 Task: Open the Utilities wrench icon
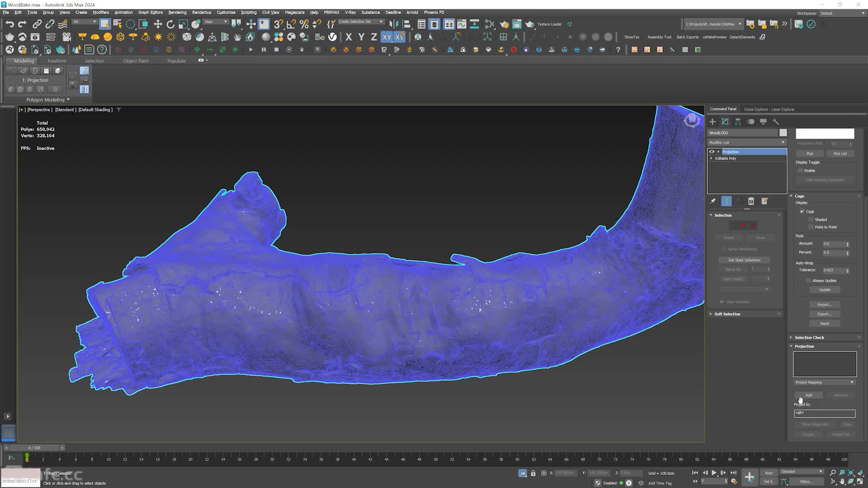(x=776, y=122)
